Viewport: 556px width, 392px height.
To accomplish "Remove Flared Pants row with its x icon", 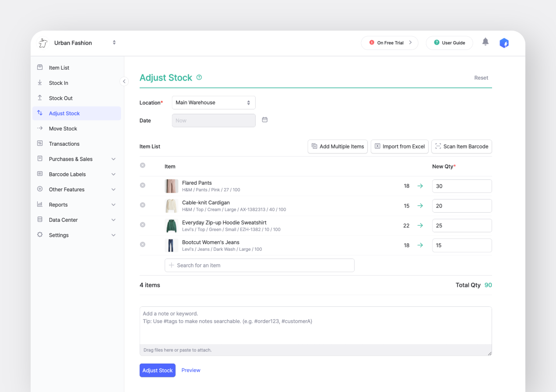I will [142, 185].
